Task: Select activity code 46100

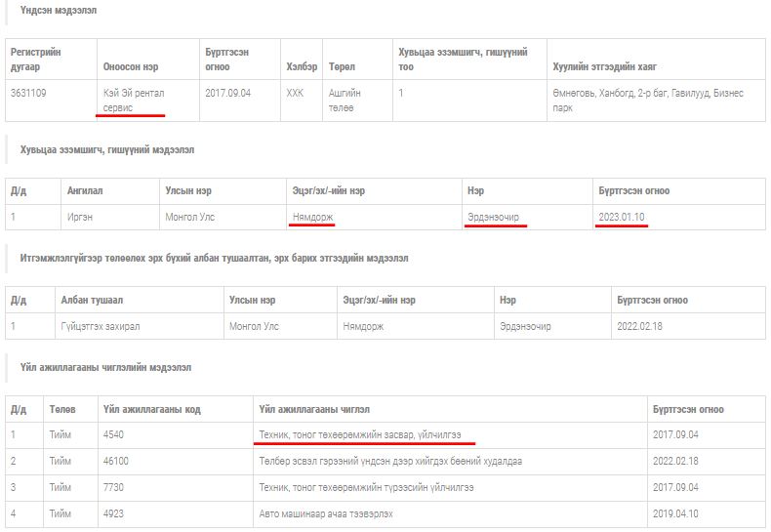Action: pyautogui.click(x=116, y=461)
